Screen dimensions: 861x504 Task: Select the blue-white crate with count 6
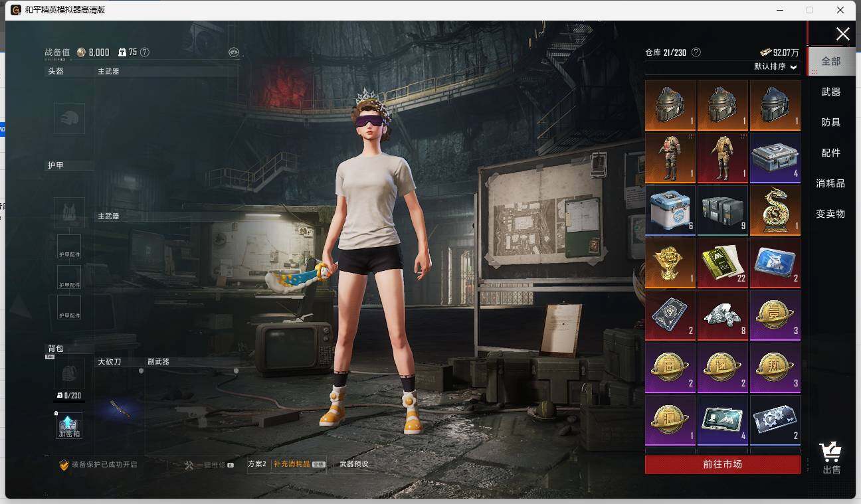pos(670,210)
